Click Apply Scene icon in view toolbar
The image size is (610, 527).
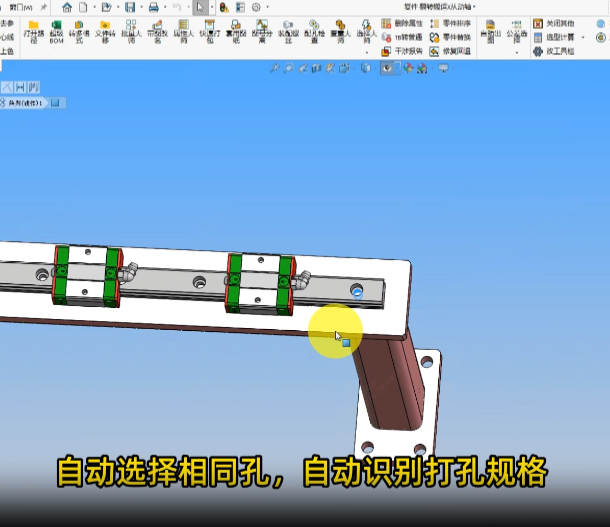point(422,68)
